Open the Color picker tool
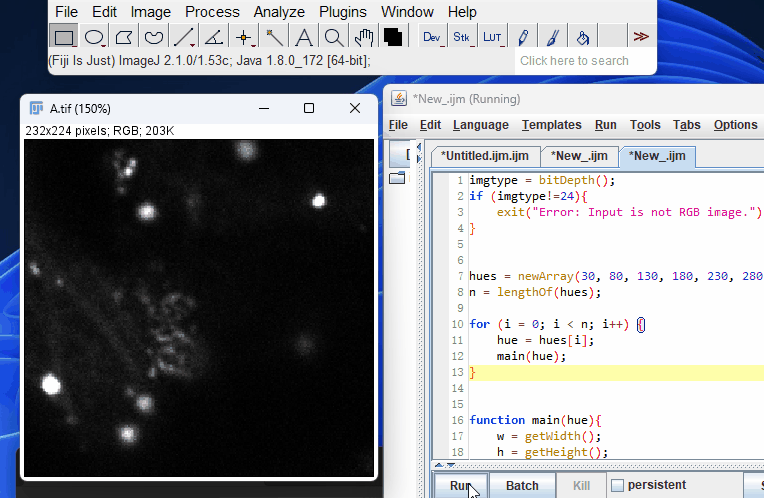764x498 pixels. (x=393, y=37)
